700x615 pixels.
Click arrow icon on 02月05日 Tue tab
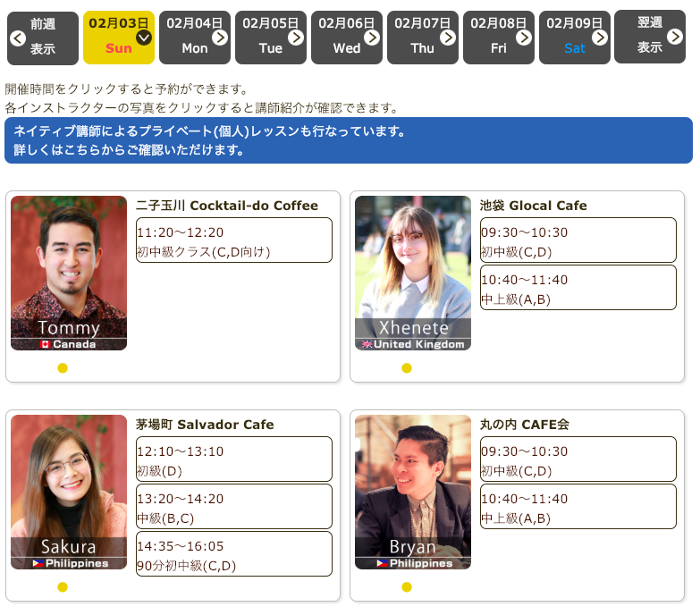coord(296,38)
